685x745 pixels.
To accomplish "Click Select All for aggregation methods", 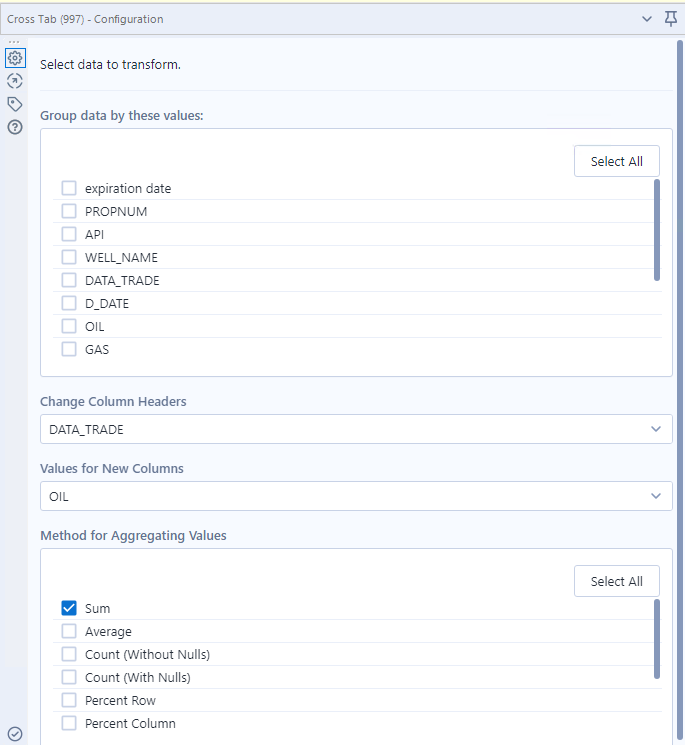I will (x=617, y=581).
